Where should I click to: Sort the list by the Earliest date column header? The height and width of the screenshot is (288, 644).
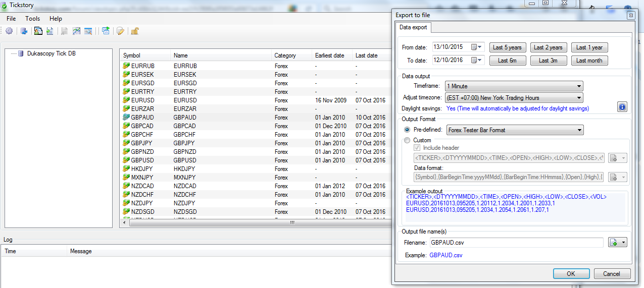click(332, 55)
